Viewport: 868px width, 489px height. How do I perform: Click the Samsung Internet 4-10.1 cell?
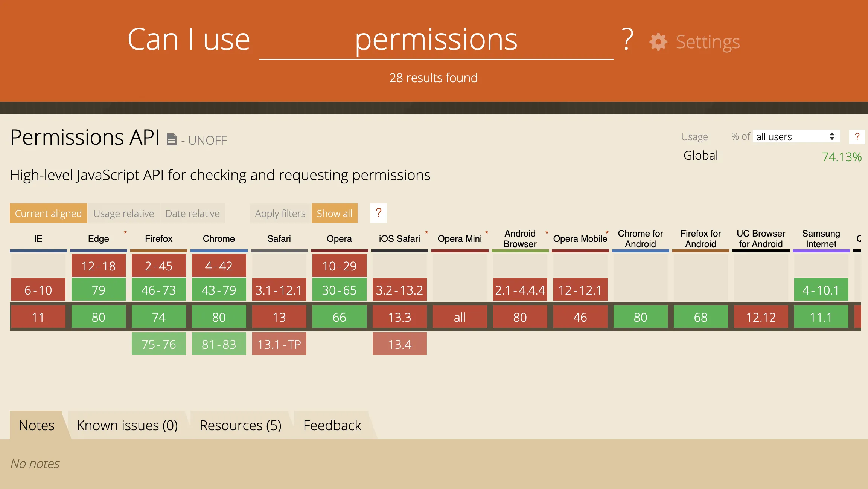(821, 290)
